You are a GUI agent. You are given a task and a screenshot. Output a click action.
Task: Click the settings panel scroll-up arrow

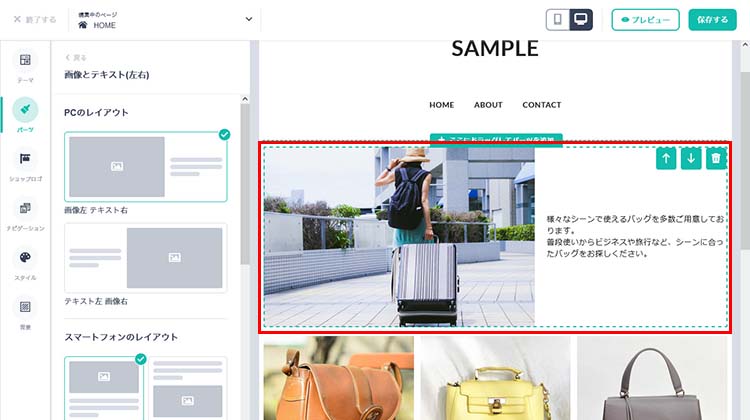tap(245, 99)
